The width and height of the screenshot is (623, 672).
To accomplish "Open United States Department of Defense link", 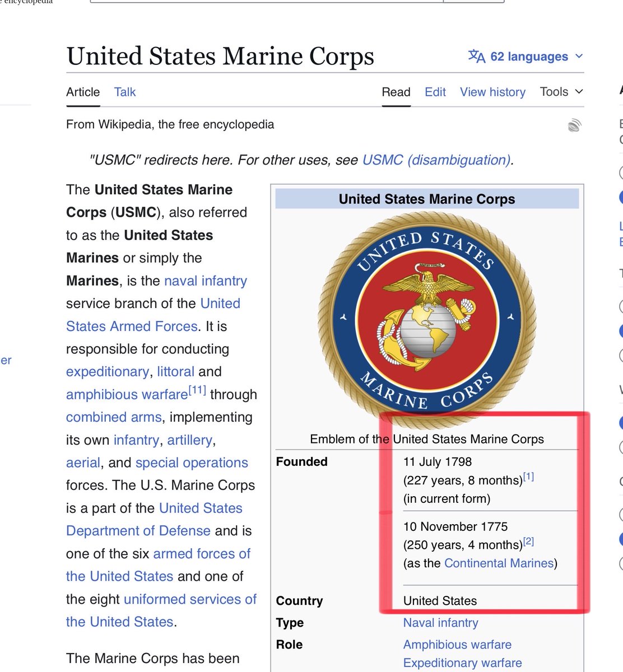I will [x=154, y=519].
